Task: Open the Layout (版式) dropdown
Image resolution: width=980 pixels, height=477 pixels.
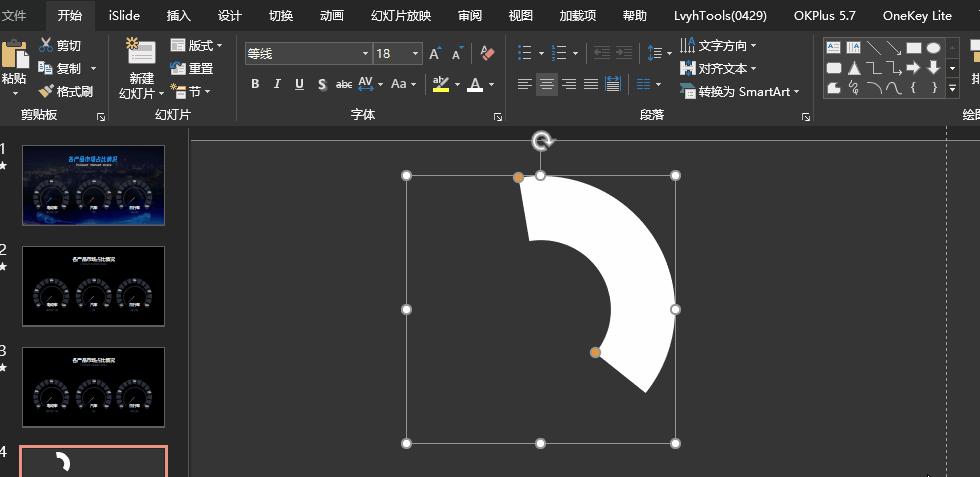Action: [198, 46]
